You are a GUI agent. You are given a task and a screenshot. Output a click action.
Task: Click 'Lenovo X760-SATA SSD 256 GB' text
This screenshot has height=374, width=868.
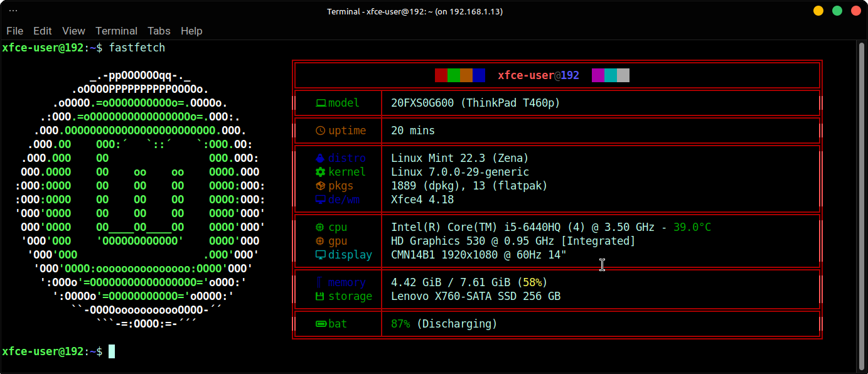pyautogui.click(x=476, y=296)
